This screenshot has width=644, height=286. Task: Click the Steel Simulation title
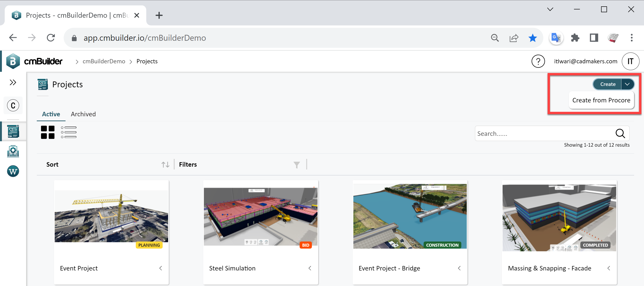click(x=232, y=268)
